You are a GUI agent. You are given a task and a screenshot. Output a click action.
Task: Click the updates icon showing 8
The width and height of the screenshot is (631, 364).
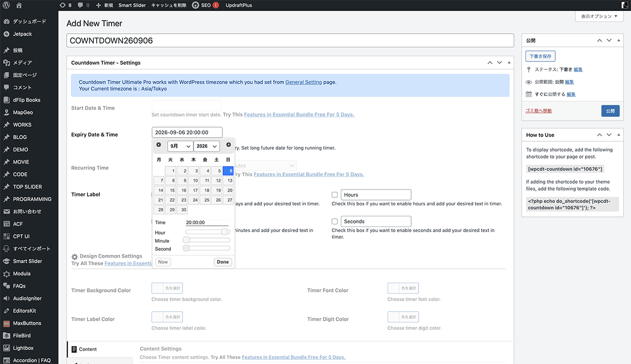point(66,5)
